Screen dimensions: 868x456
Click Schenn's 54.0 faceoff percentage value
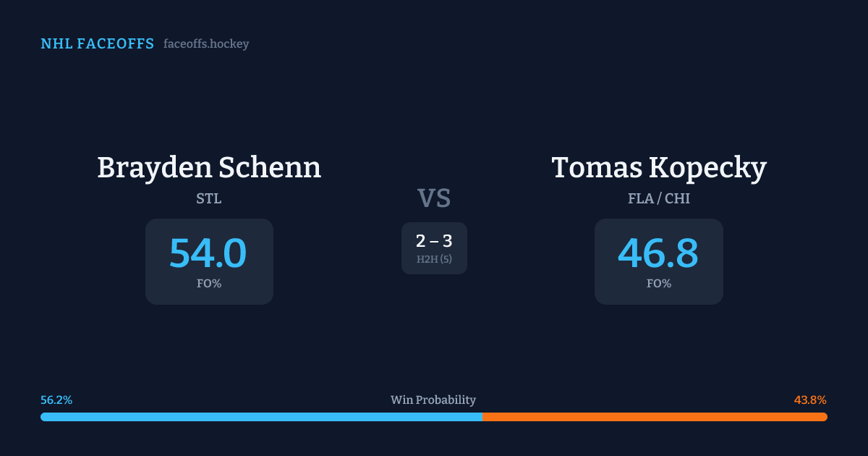(208, 253)
